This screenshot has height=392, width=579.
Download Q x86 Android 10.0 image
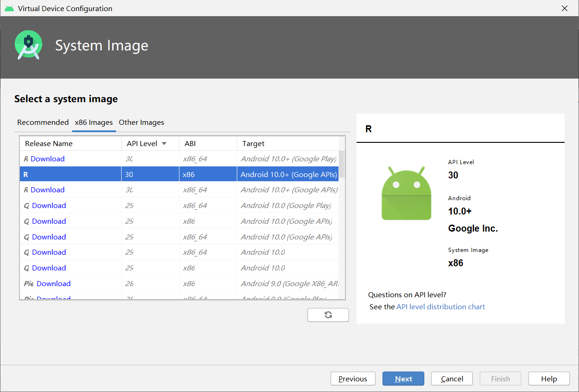(x=49, y=268)
